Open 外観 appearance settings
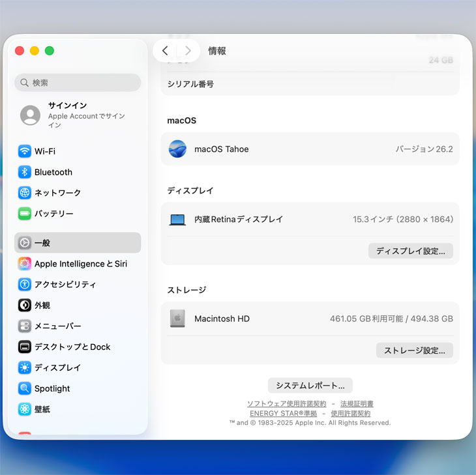This screenshot has width=476, height=475. [x=42, y=305]
